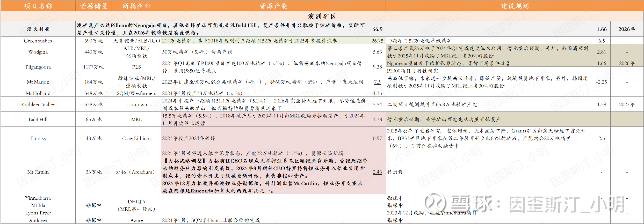Open the underlined 7.5 value for Mt Marion
This screenshot has width=644, height=224.
click(377, 82)
